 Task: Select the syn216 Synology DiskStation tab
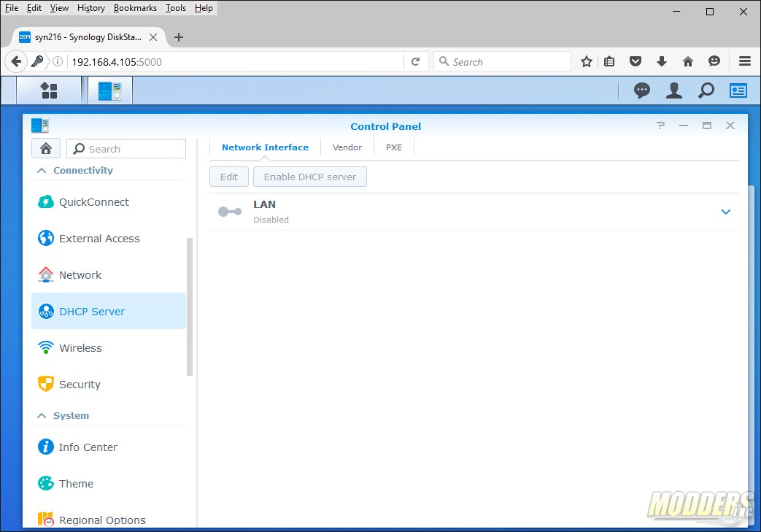click(88, 37)
